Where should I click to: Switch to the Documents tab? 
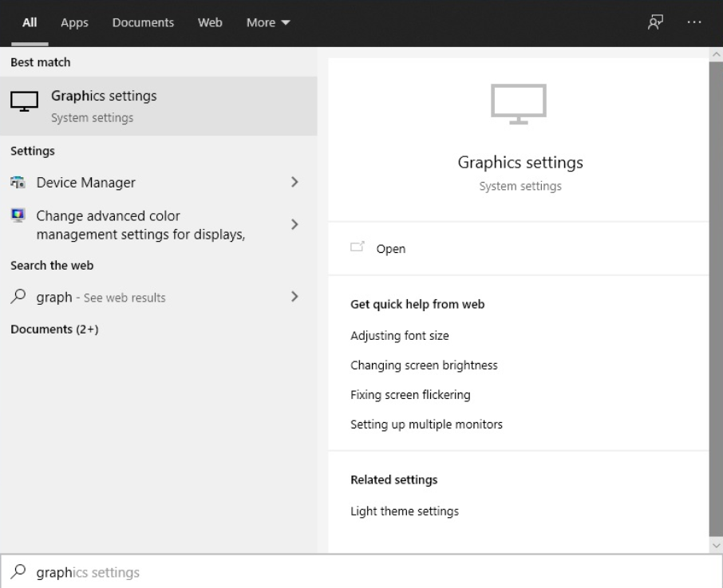tap(144, 22)
